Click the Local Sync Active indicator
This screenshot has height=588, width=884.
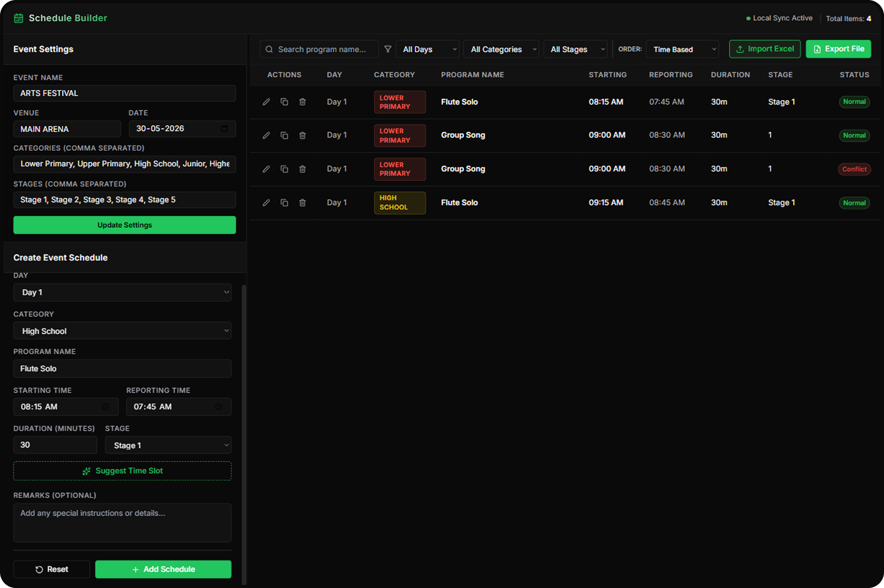[x=779, y=18]
